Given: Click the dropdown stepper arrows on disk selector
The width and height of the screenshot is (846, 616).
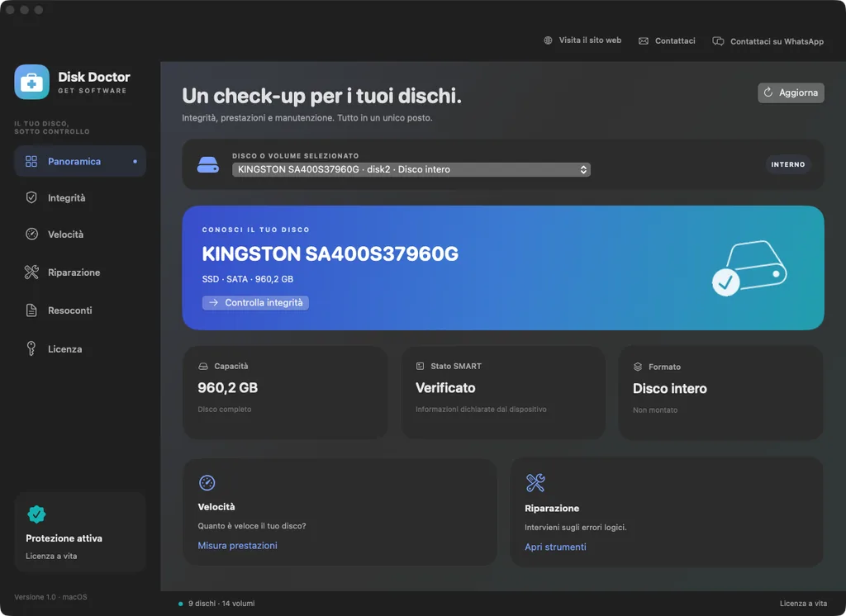Looking at the screenshot, I should (583, 169).
